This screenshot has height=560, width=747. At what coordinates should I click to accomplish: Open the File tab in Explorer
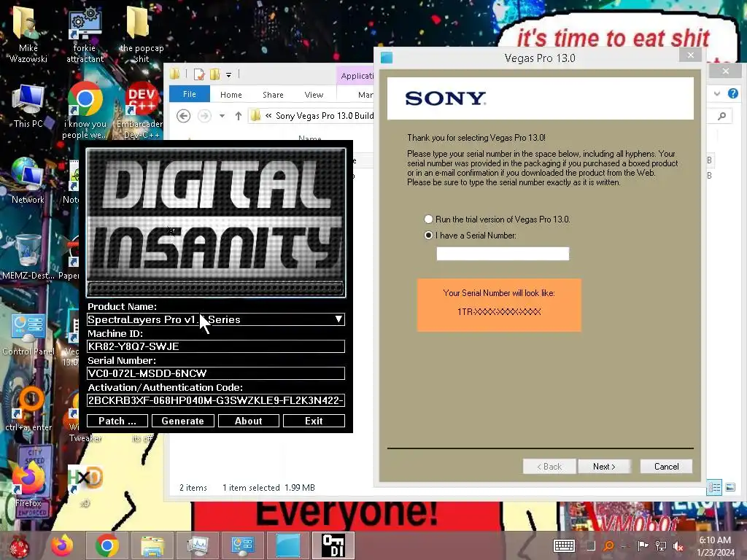point(189,94)
